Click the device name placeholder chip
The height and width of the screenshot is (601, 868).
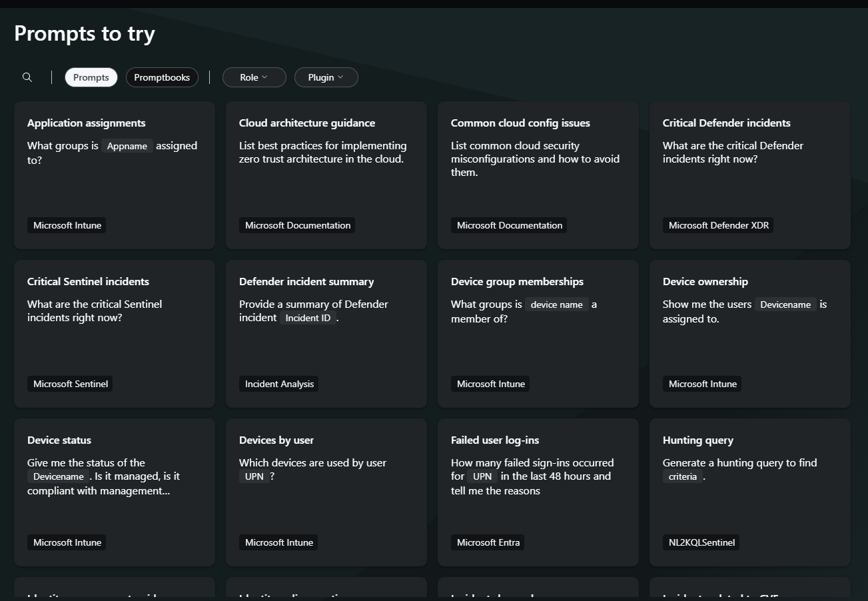pyautogui.click(x=556, y=304)
